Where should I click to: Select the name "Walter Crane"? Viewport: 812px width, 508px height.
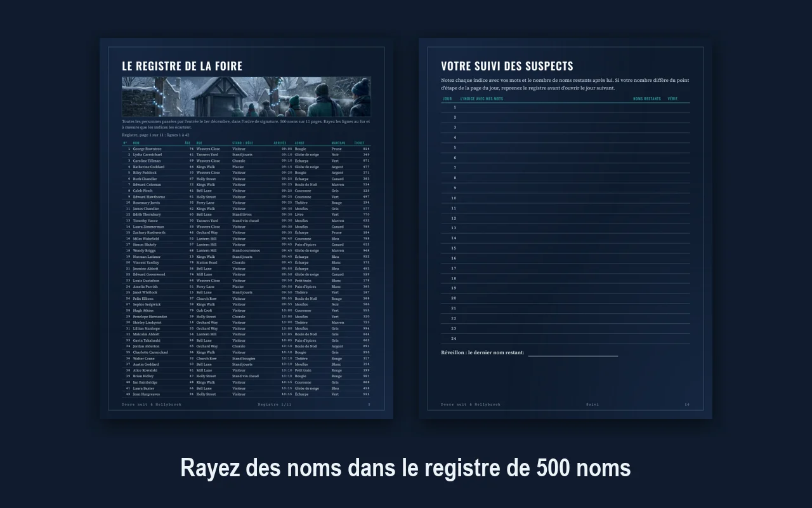[144, 358]
